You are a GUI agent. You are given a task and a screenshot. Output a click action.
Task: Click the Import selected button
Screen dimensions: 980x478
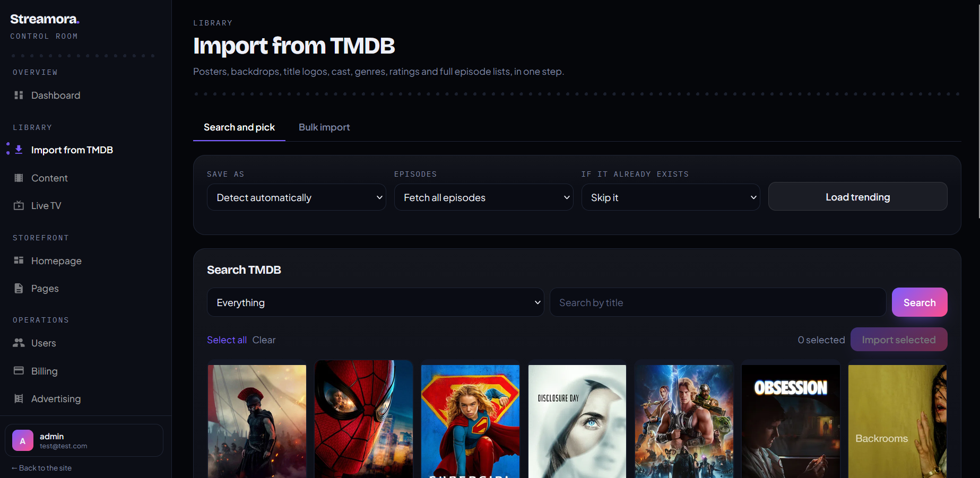pos(899,340)
